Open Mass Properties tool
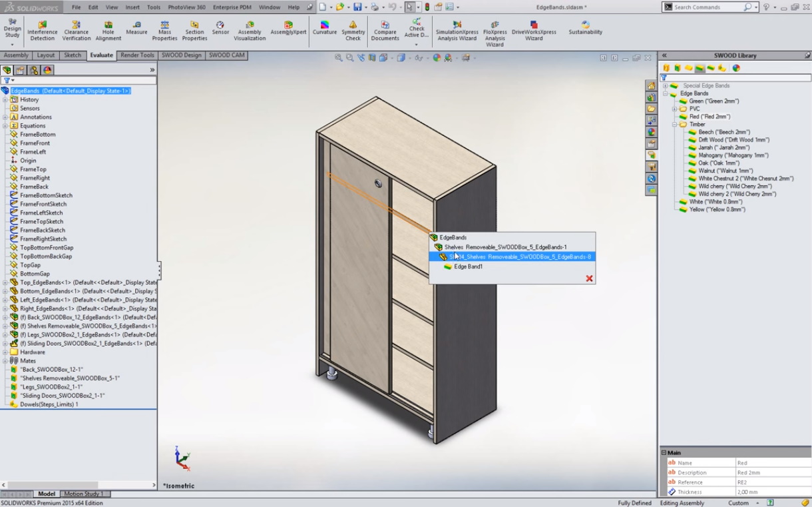This screenshot has height=507, width=812. click(x=164, y=31)
